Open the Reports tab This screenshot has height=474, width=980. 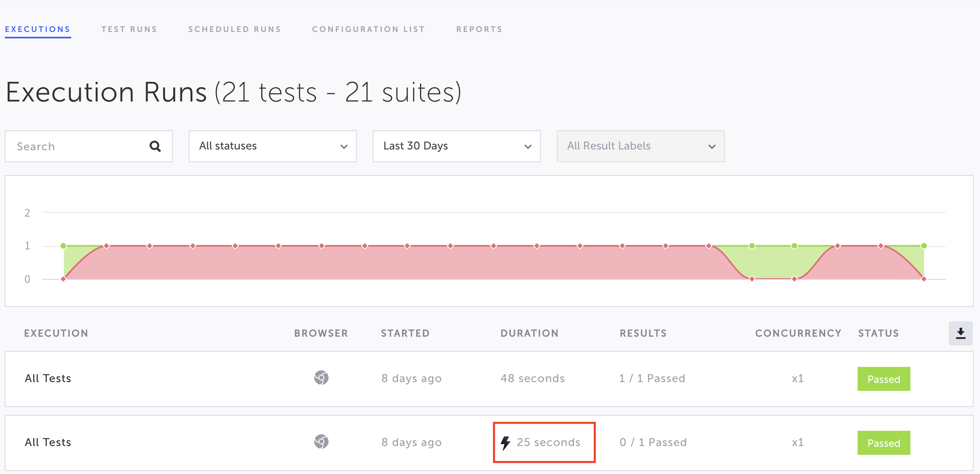(479, 29)
